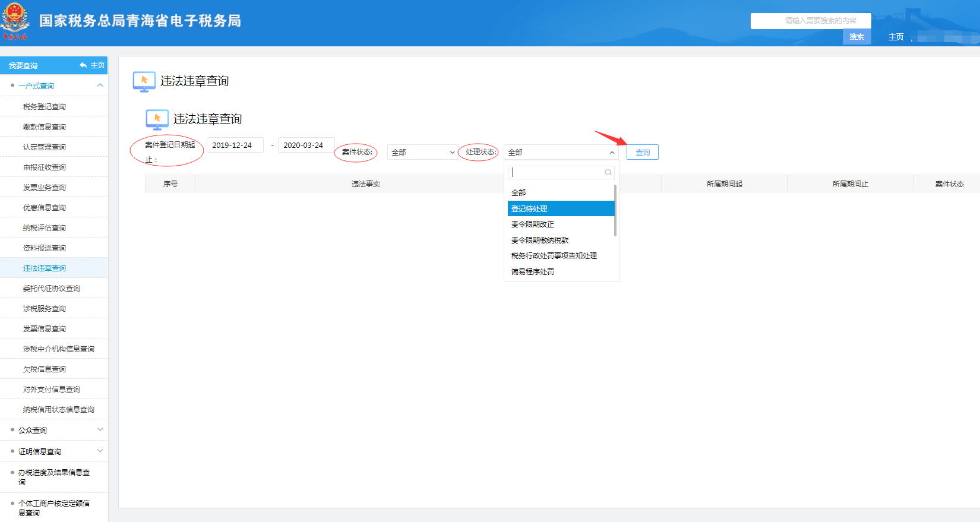Open 申报征收查询 in sidebar
This screenshot has width=980, height=522.
[x=45, y=167]
